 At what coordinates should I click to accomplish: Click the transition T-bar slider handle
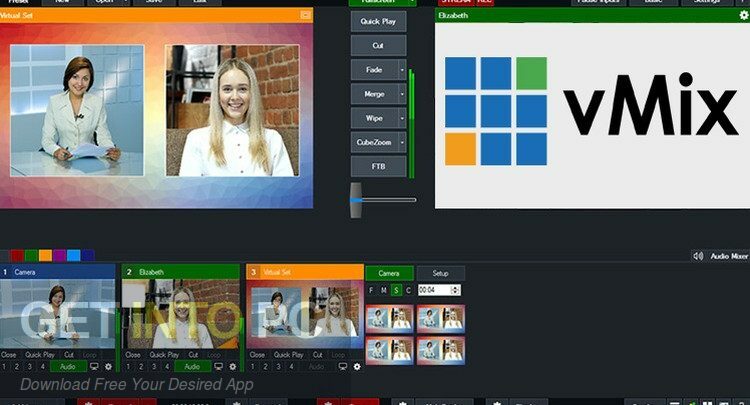pyautogui.click(x=356, y=200)
